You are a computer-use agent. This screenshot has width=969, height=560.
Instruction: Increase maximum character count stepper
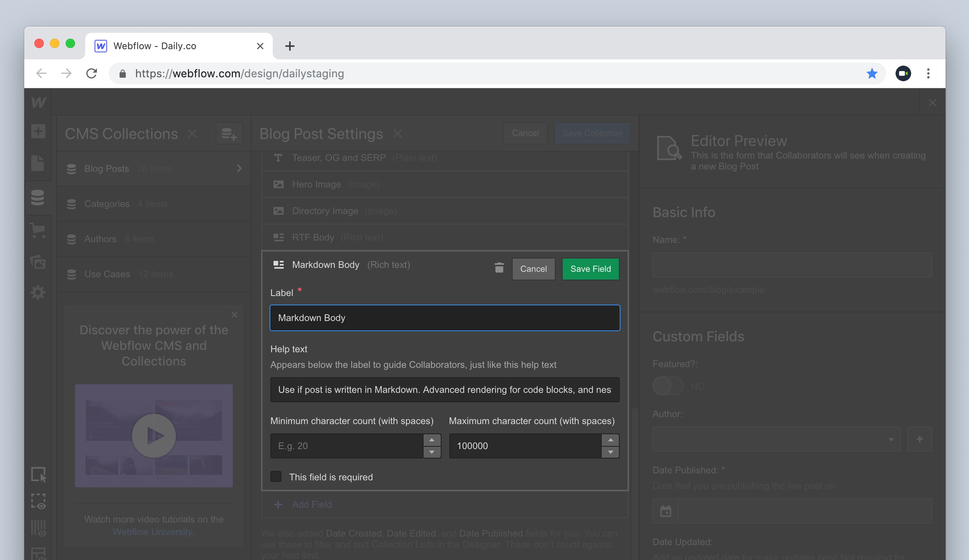tap(610, 440)
